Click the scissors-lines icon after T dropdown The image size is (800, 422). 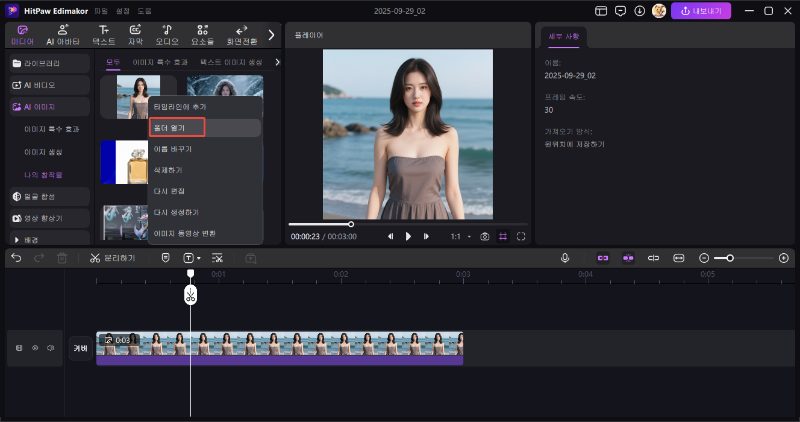(217, 258)
